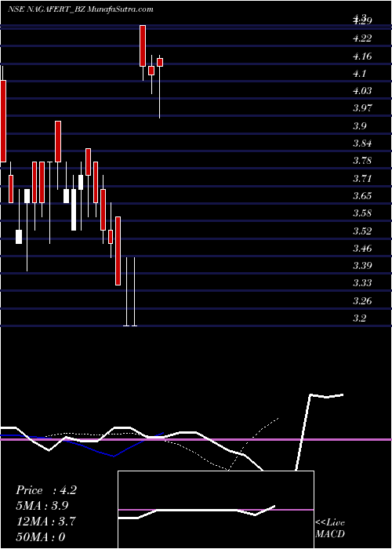
Task: Click the price label 3.97
Action: pos(362,108)
